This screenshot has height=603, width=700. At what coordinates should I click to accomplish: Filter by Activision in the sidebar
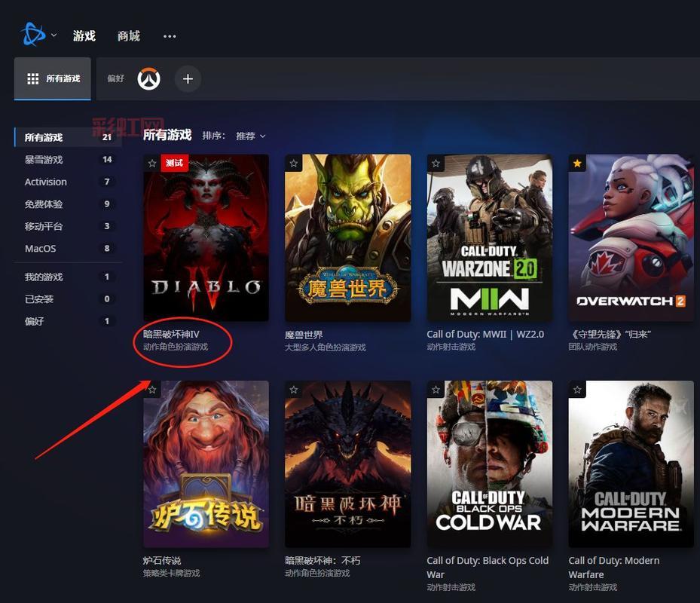point(69,182)
